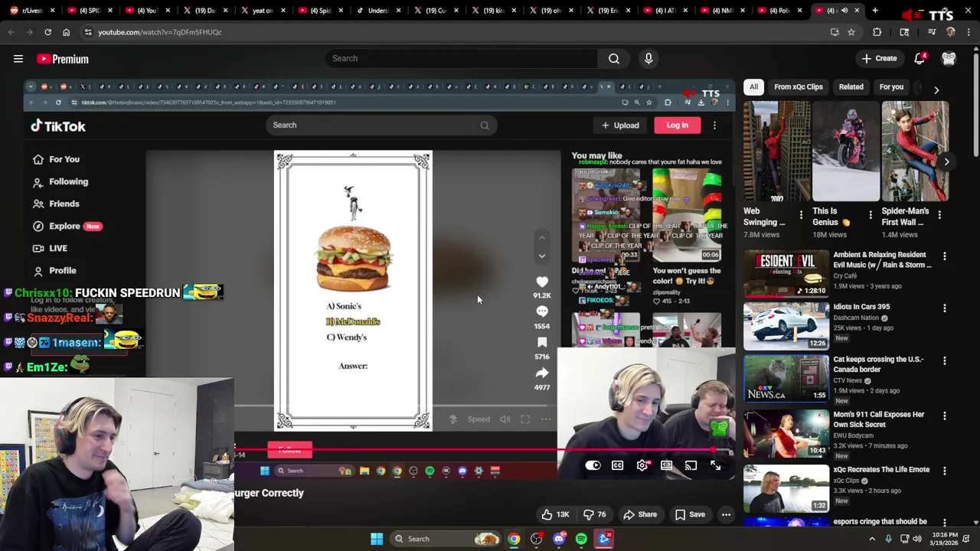Image resolution: width=980 pixels, height=551 pixels.
Task: Show hidden system tray icons chevron
Action: point(871,539)
